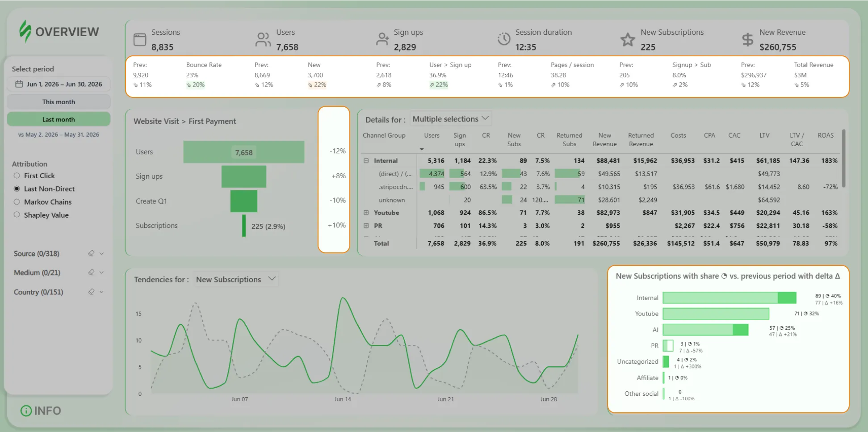Clear the Source filter with eraser icon
This screenshot has width=868, height=432.
click(91, 253)
